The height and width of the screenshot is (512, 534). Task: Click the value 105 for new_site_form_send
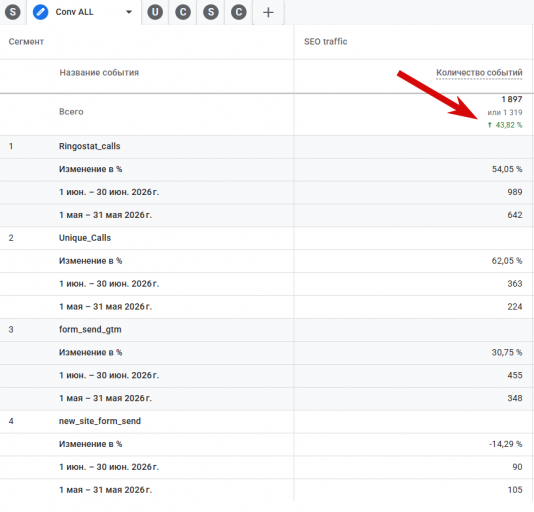(x=515, y=490)
